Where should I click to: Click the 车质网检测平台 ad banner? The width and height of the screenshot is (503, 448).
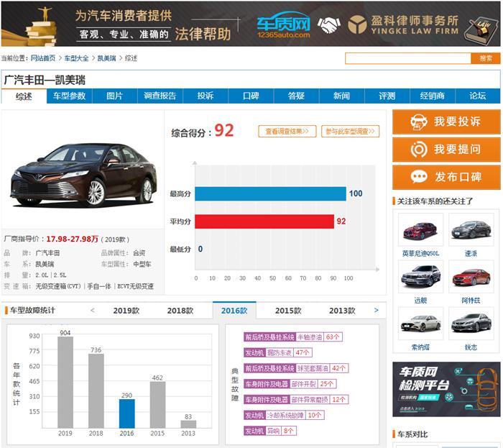click(x=446, y=389)
